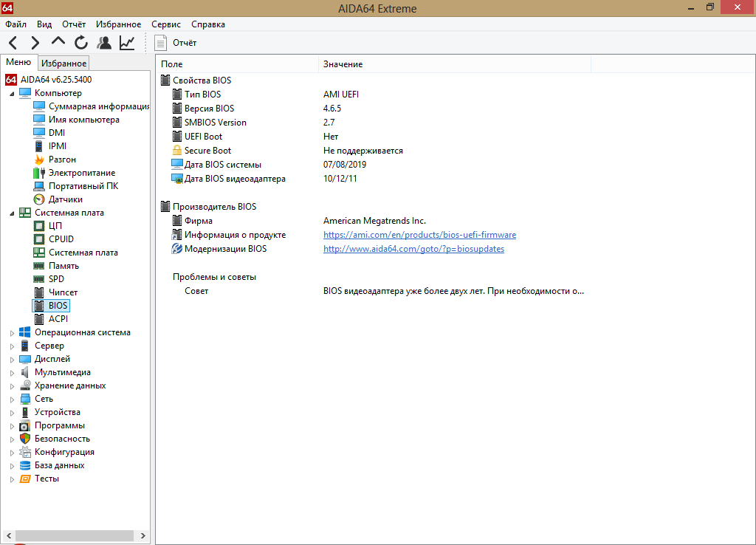Expand the Безопасность branch
Image resolution: width=756 pixels, height=545 pixels.
point(12,439)
